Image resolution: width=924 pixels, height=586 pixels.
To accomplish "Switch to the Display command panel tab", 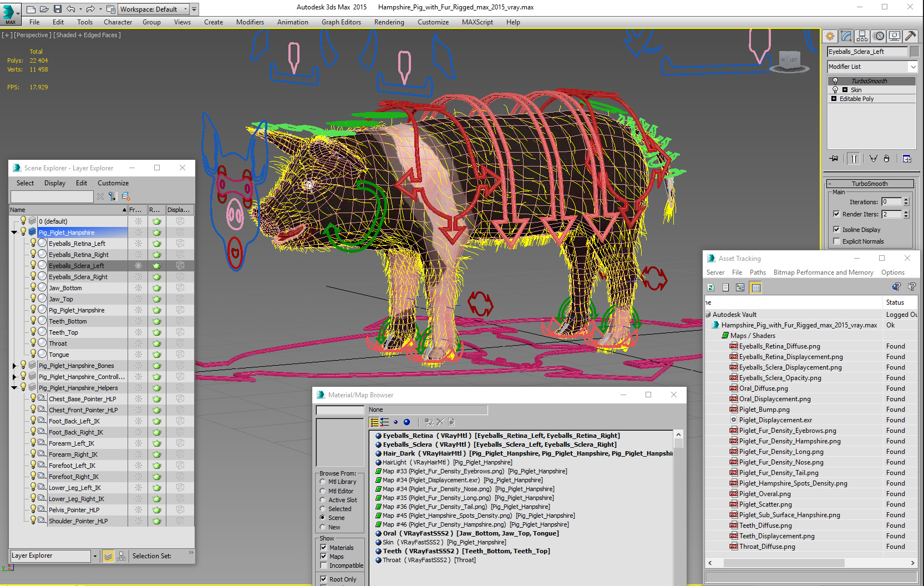I will coord(895,36).
